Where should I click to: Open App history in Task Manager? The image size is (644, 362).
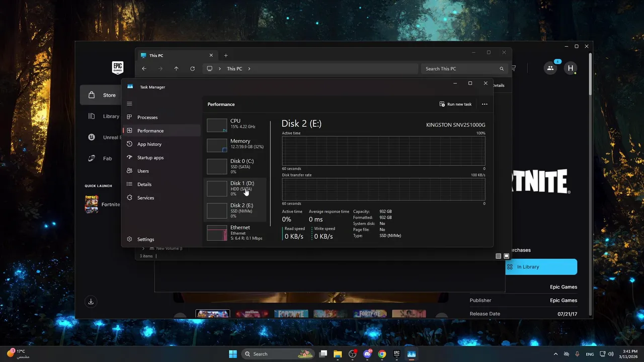pos(161,144)
